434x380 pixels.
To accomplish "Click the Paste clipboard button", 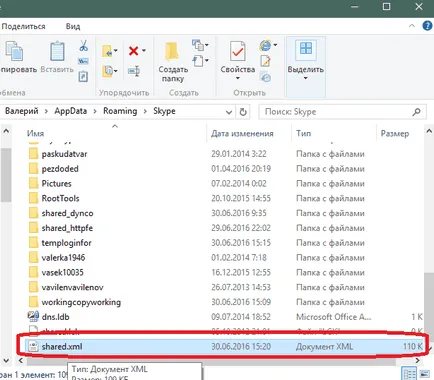I will coord(57,56).
